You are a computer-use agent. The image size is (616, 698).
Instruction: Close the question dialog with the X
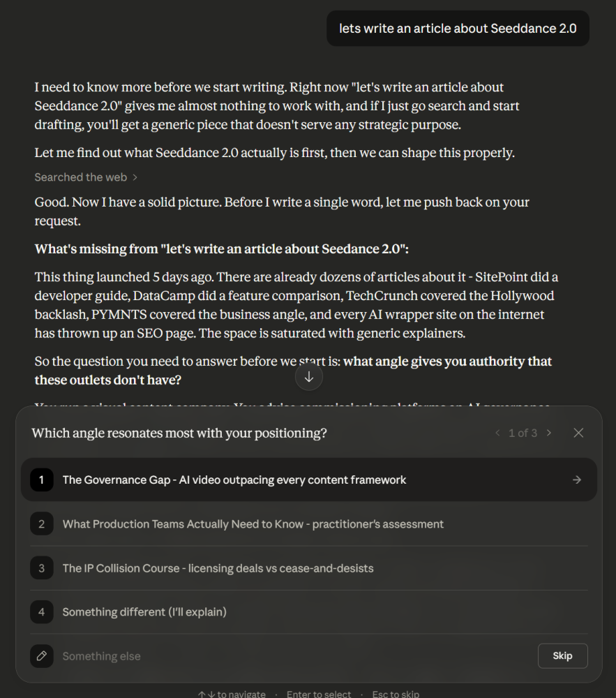click(578, 433)
